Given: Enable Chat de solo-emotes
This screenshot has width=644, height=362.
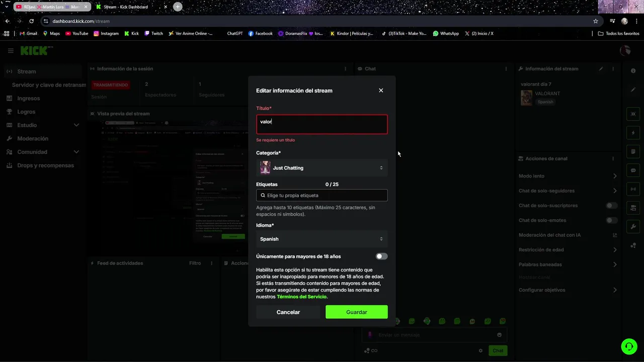Looking at the screenshot, I should pos(612,220).
